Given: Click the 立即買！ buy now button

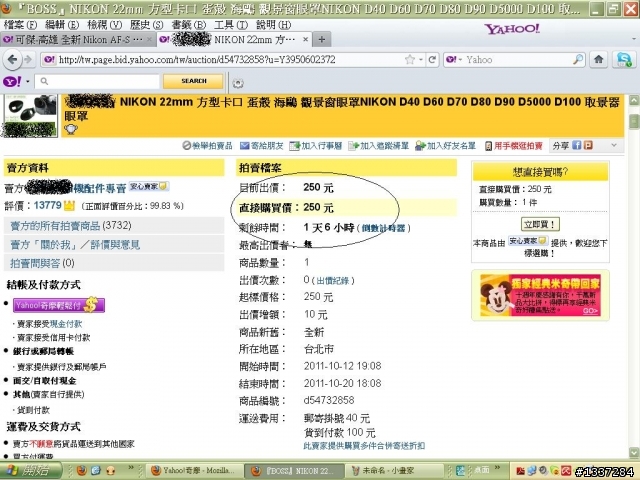Looking at the screenshot, I should point(540,224).
